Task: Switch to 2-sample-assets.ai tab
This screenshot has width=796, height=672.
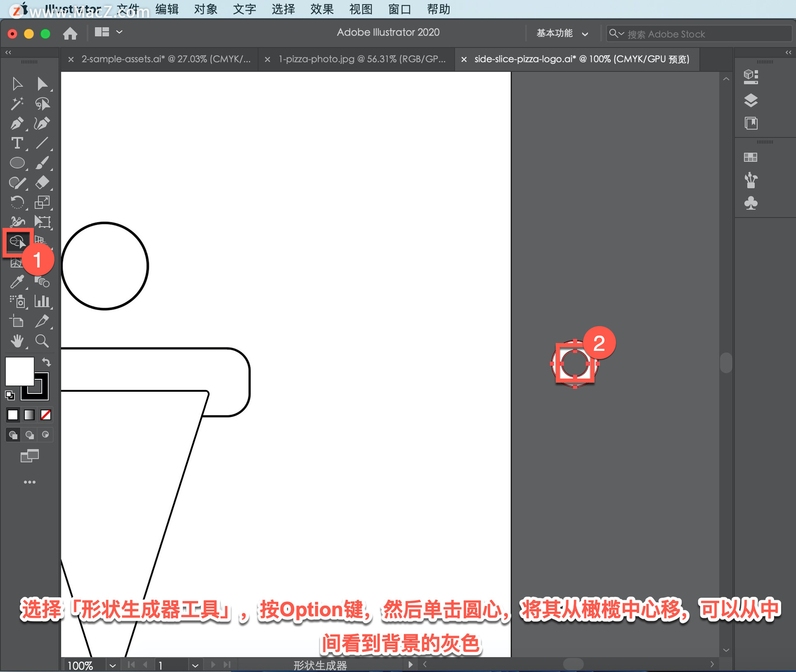Action: [x=166, y=59]
